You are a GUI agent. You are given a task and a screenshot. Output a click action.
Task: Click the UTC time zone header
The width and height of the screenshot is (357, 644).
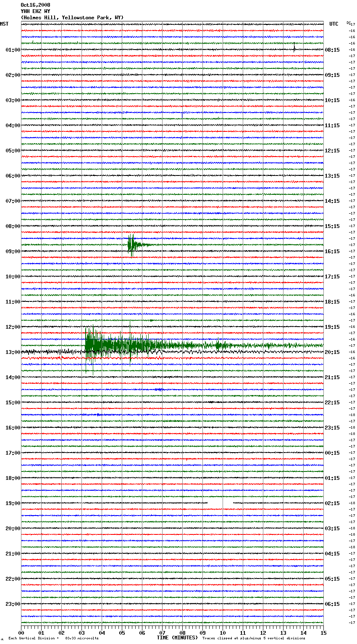point(333,24)
